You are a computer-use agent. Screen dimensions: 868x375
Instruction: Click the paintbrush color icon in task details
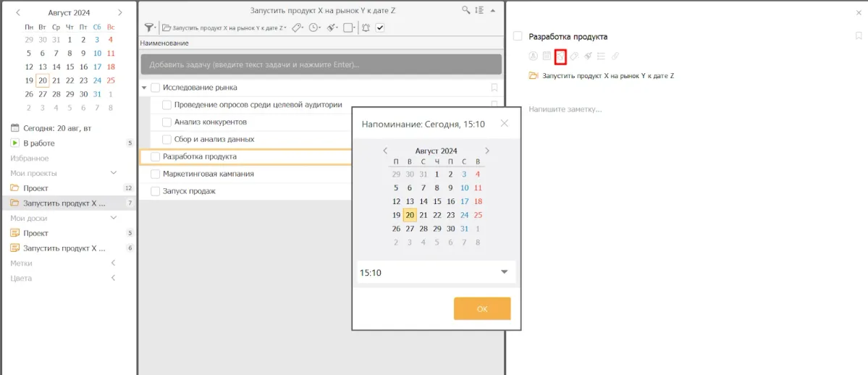click(x=588, y=56)
